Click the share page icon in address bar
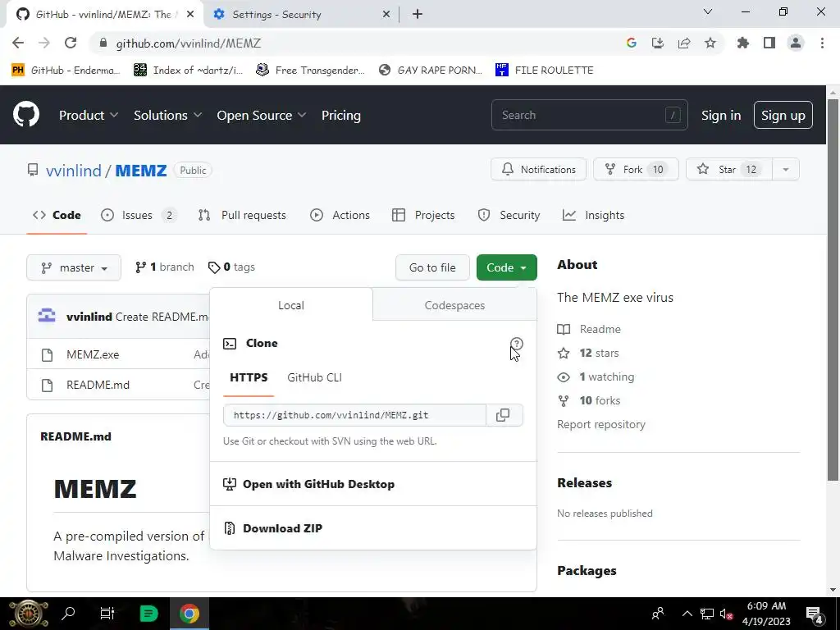The width and height of the screenshot is (840, 630). 684,43
